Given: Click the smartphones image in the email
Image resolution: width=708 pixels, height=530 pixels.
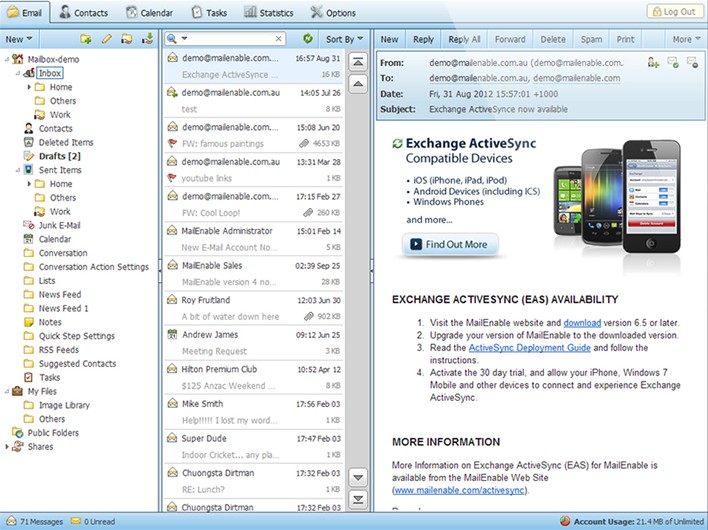Looking at the screenshot, I should coord(617,197).
